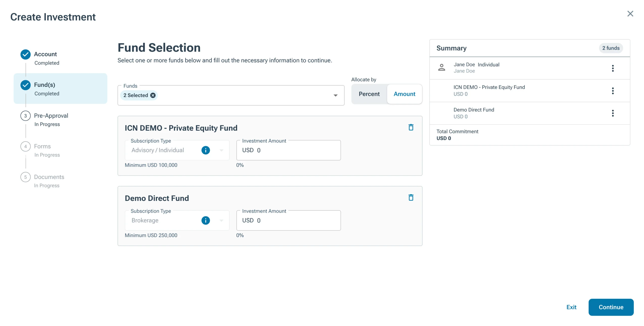Click the Funds multi-select field
This screenshot has width=644, height=326.
(231, 95)
